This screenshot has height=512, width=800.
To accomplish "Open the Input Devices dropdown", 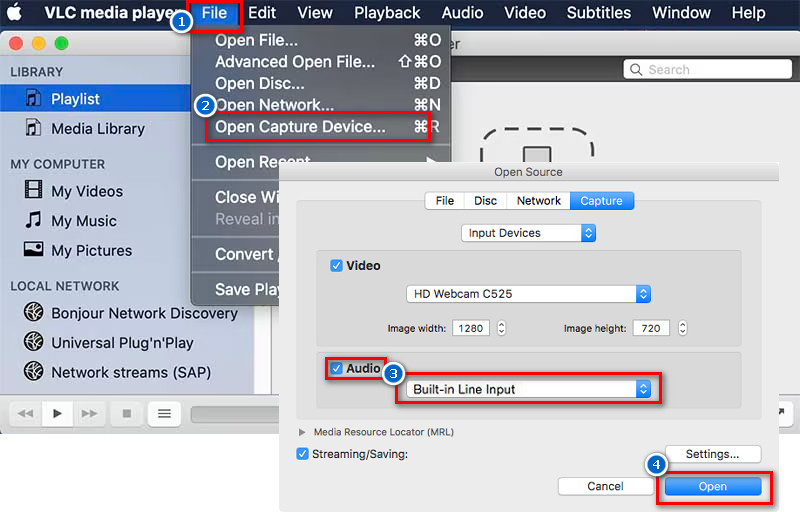I will point(528,233).
